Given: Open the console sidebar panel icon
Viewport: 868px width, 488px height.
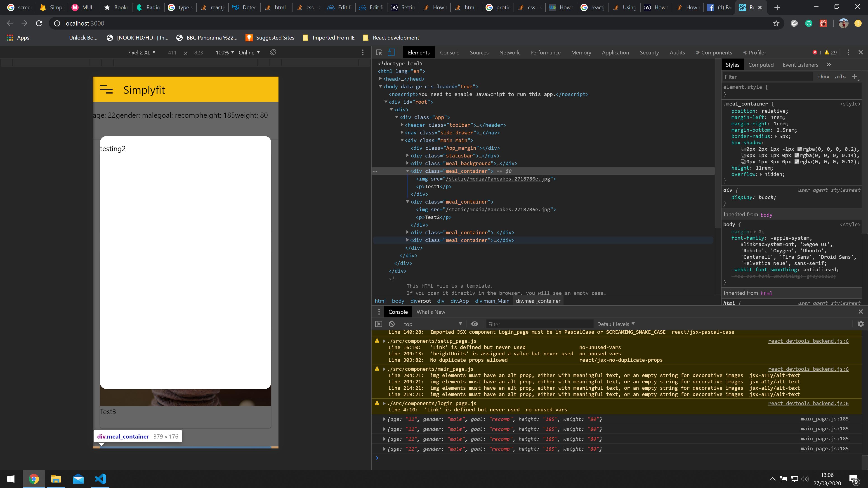Looking at the screenshot, I should click(379, 324).
